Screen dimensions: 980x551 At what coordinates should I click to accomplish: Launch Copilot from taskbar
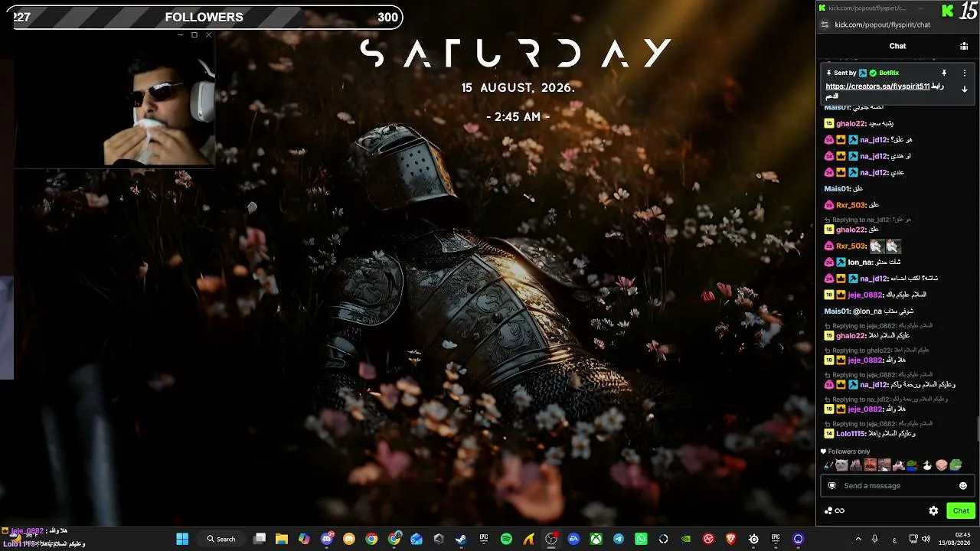pos(304,539)
